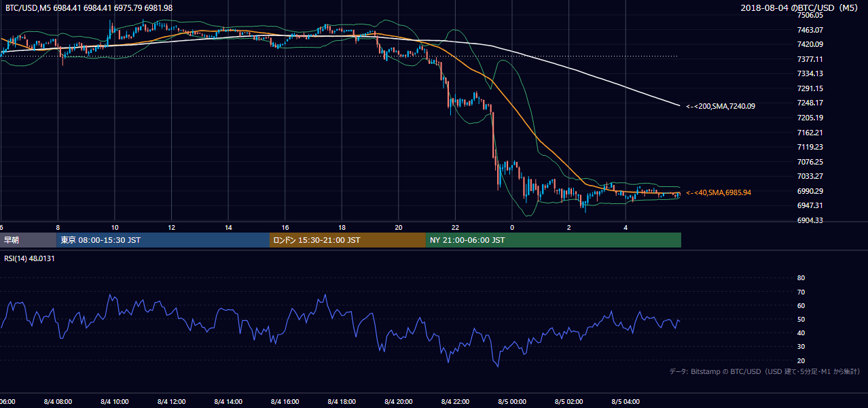Viewport: 868px width, 408px height.
Task: Click the BTC/USD,M5 chart title text
Action: click(x=89, y=7)
